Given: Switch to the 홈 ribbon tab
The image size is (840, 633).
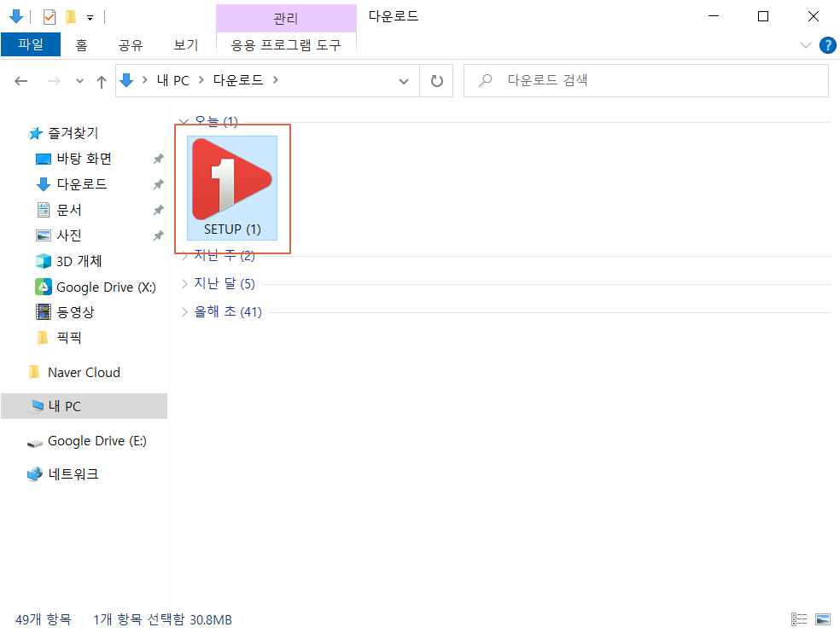Looking at the screenshot, I should 81,45.
